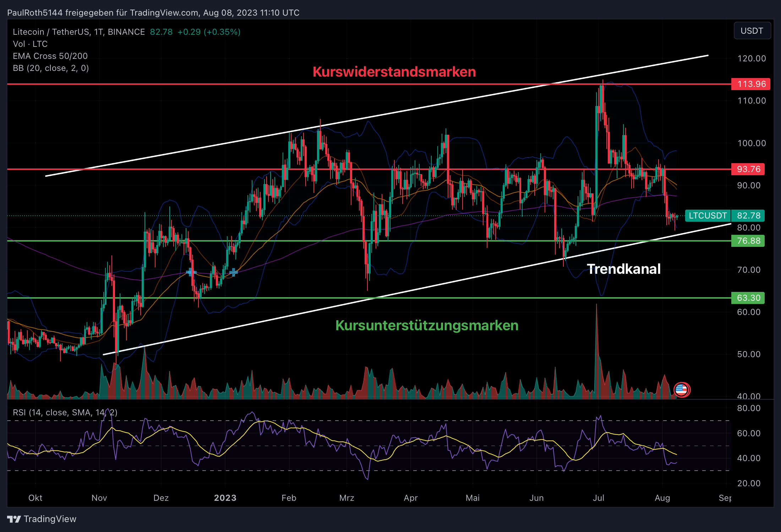Select the BB (20, close, 2, 0) legend
781x532 pixels.
tap(51, 68)
